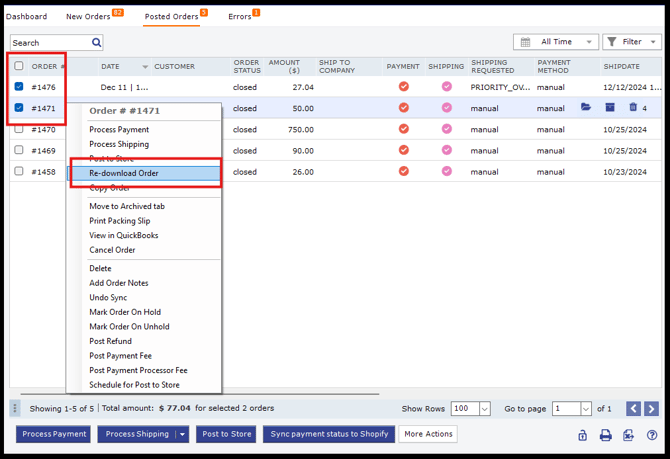The height and width of the screenshot is (459, 670).
Task: Click the open folder icon on order #1471
Action: click(587, 108)
